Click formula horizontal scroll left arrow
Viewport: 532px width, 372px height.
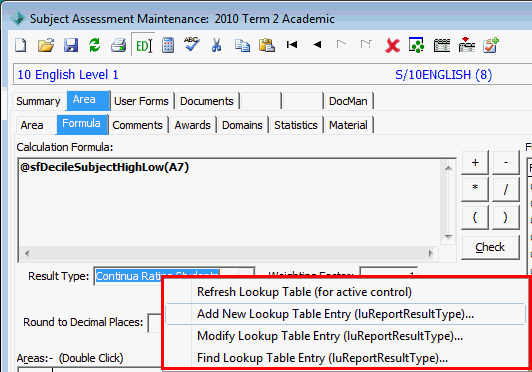pos(27,253)
